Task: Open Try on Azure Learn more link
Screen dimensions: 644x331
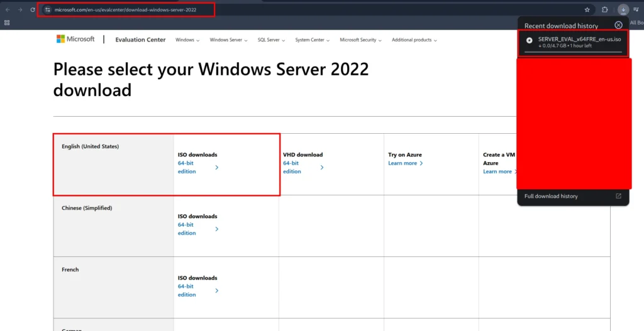Action: tap(406, 163)
